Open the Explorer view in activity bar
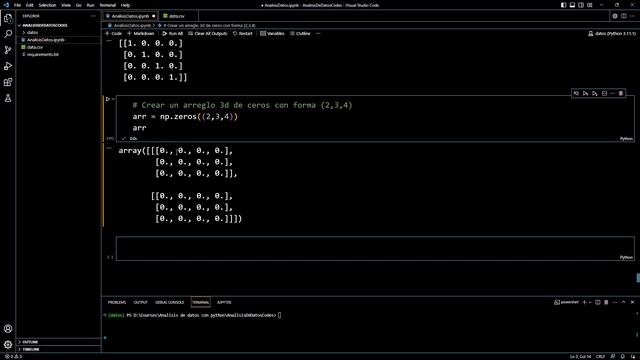Screen dimensions: 640x360 coord(8,18)
